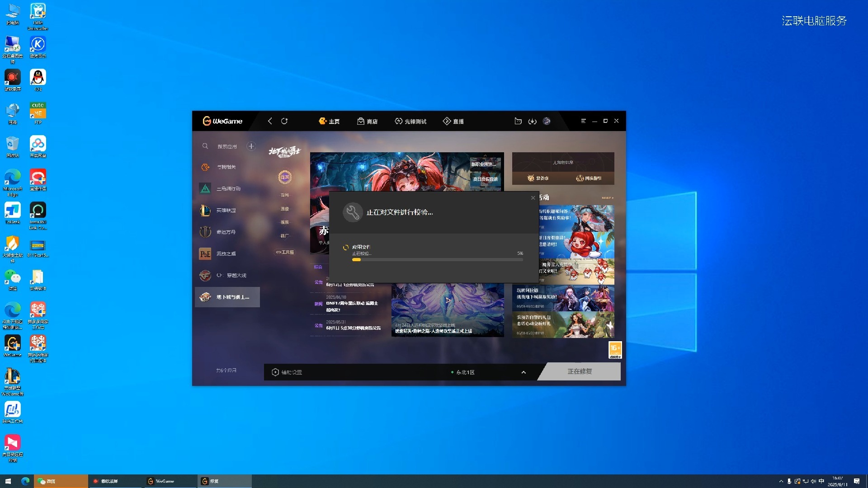Select 三角洲行动 in the game list

(227, 189)
